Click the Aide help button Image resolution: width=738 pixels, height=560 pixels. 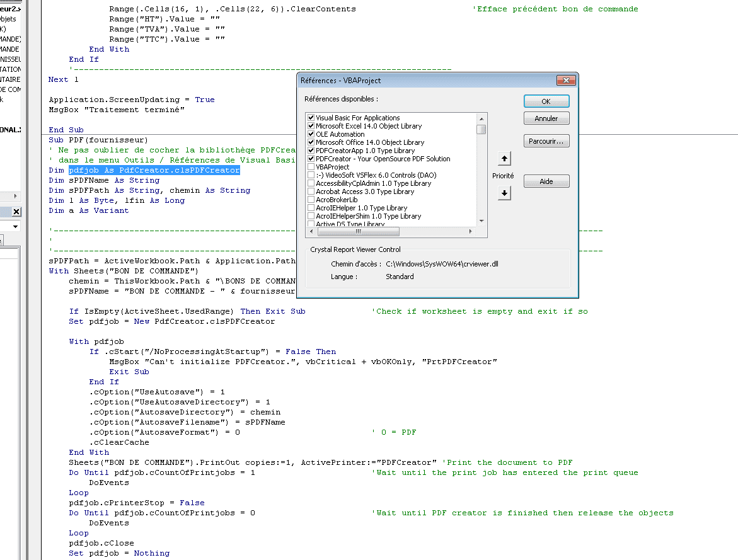coord(546,181)
